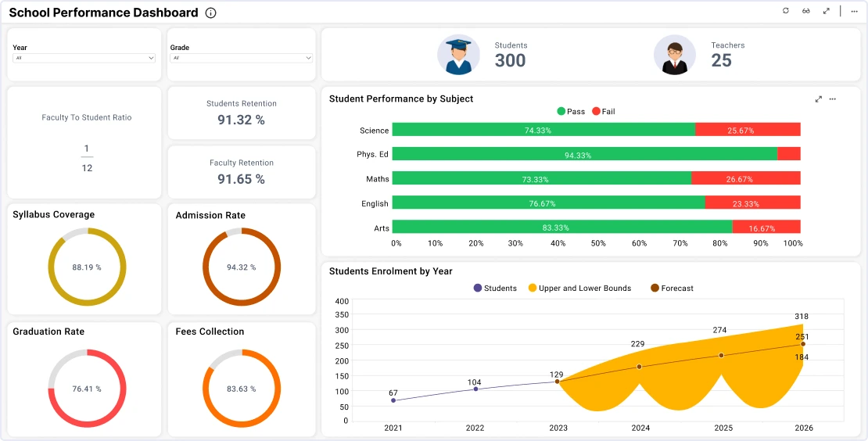868x441 pixels.
Task: Toggle the Fail legend series
Action: point(603,112)
